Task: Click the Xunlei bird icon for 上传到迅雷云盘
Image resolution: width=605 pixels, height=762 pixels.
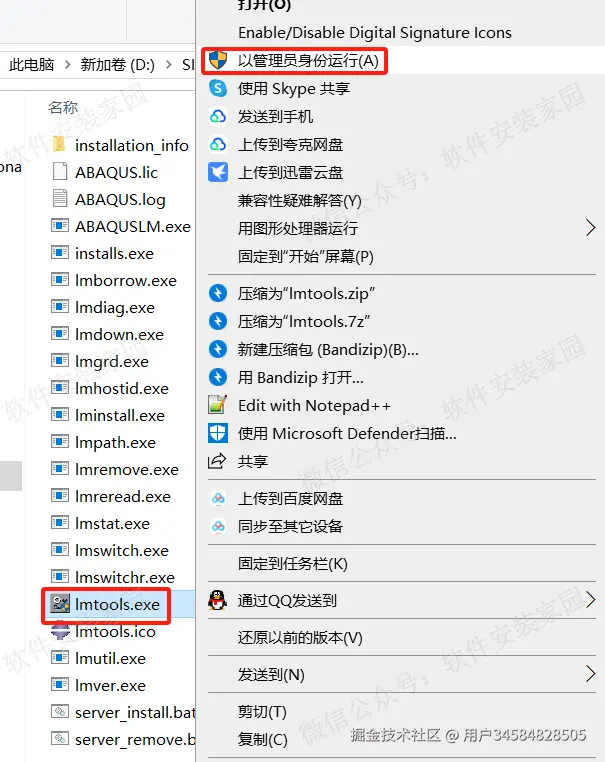Action: click(x=218, y=173)
